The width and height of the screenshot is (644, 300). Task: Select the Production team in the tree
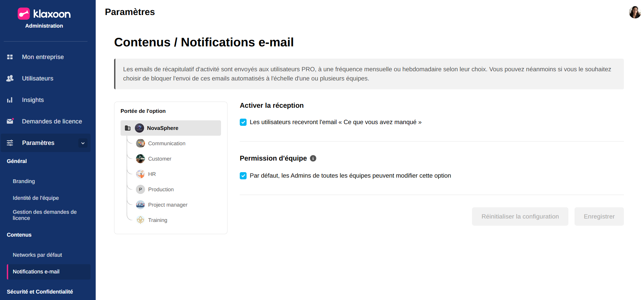(x=161, y=190)
